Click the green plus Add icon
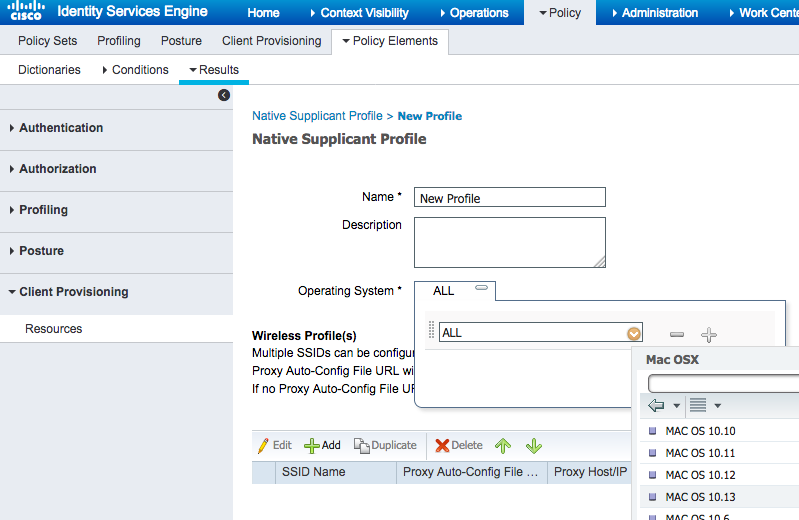This screenshot has height=520, width=799. coord(311,446)
